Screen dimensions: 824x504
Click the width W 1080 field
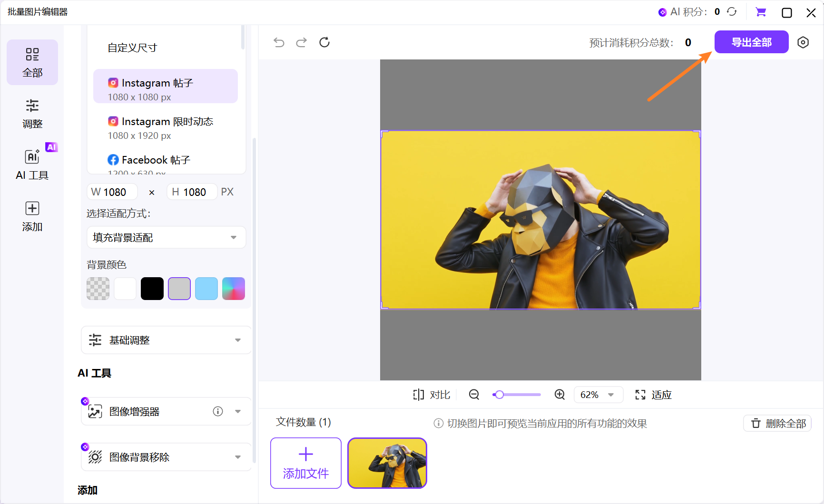[x=112, y=192]
